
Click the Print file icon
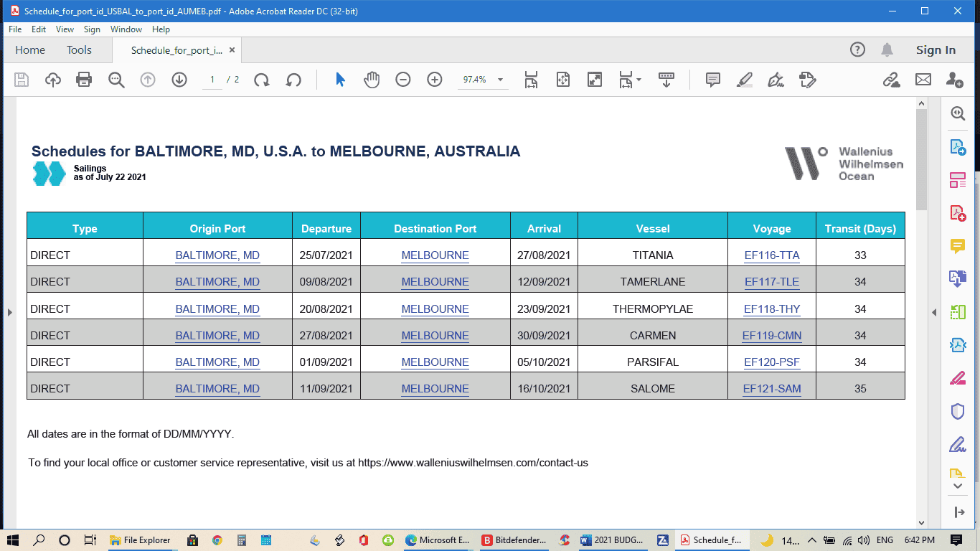[85, 80]
